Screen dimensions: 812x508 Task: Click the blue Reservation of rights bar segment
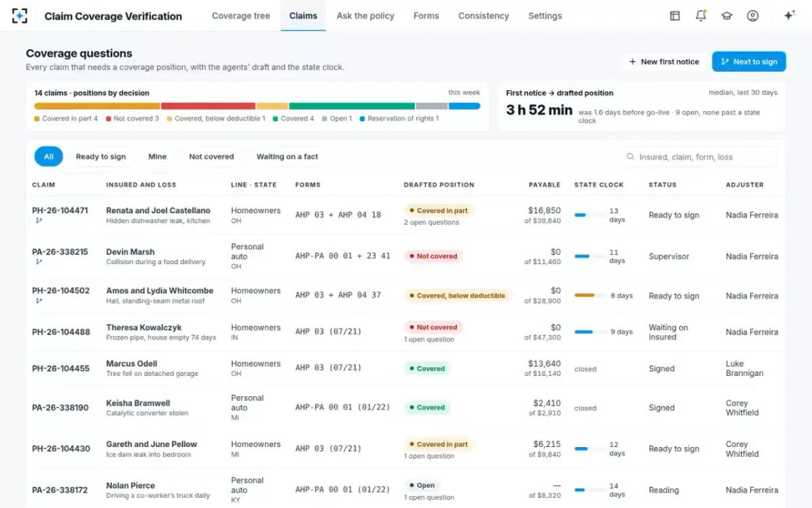coord(464,106)
